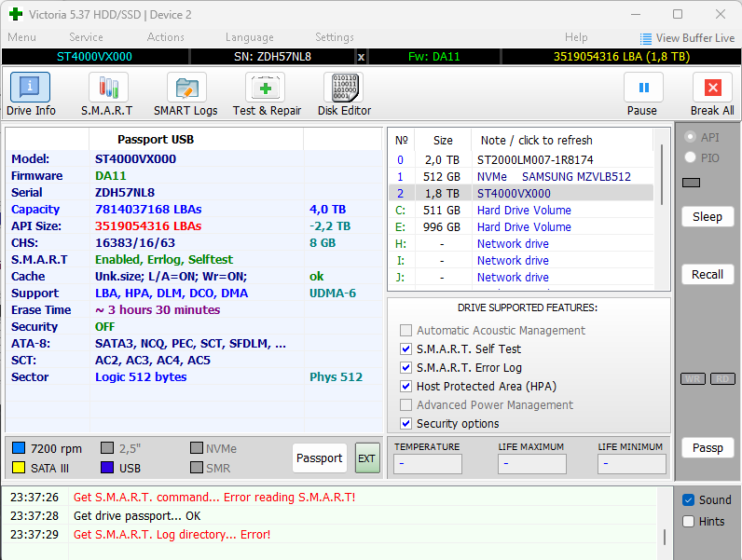This screenshot has width=742, height=560.
Task: Click the TEMPERATURE value field
Action: point(427,463)
